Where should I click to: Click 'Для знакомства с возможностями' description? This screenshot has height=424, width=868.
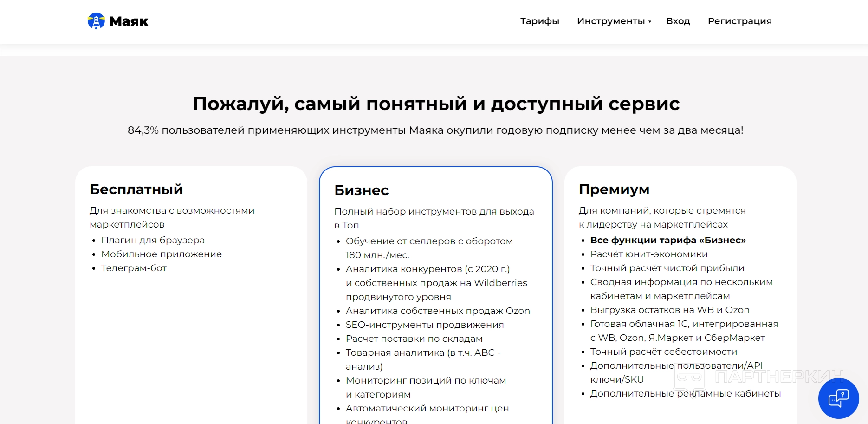172,217
